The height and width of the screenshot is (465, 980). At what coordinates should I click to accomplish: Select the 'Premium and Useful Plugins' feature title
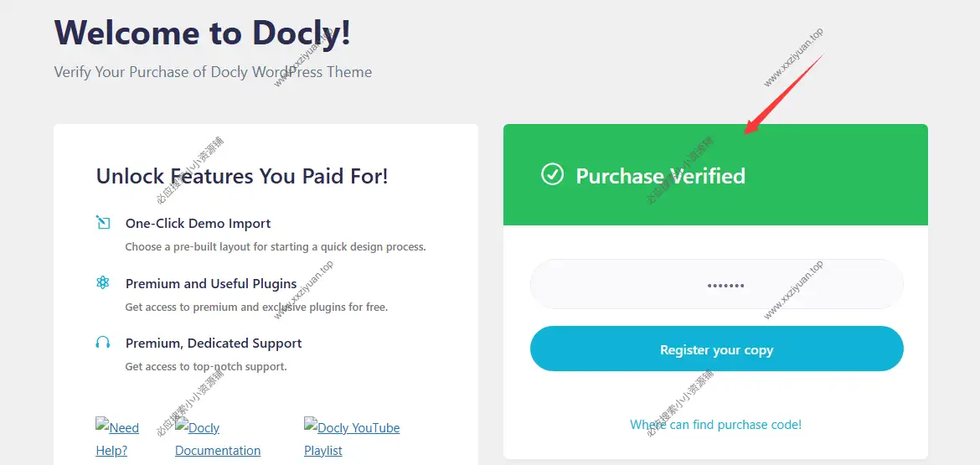click(211, 283)
